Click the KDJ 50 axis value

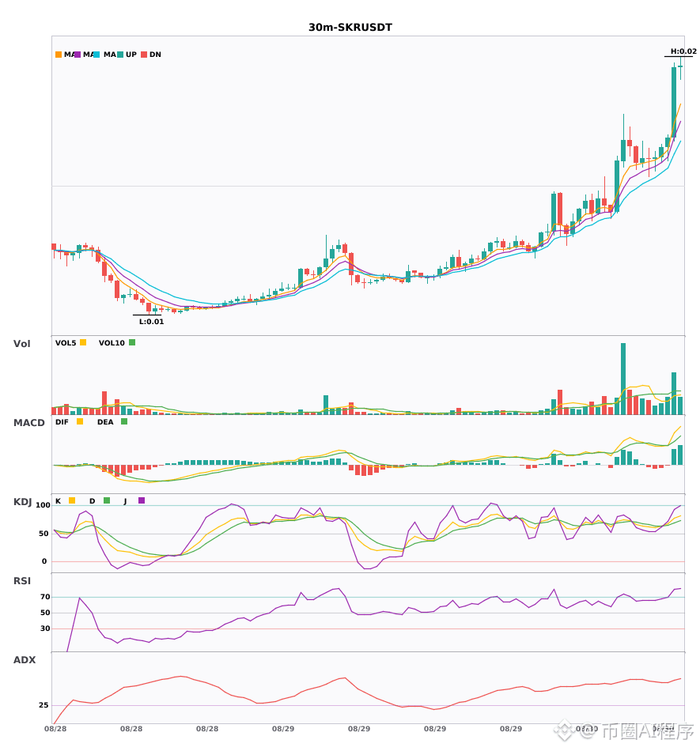point(44,534)
